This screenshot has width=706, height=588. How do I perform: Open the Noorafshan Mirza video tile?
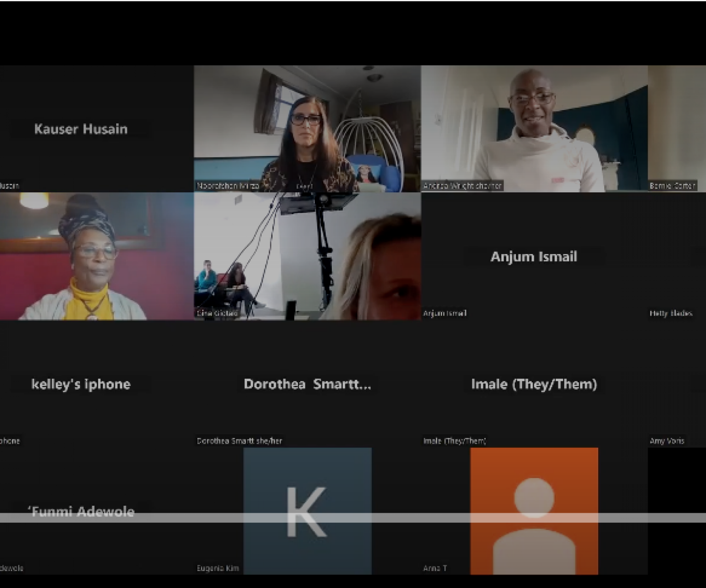307,128
